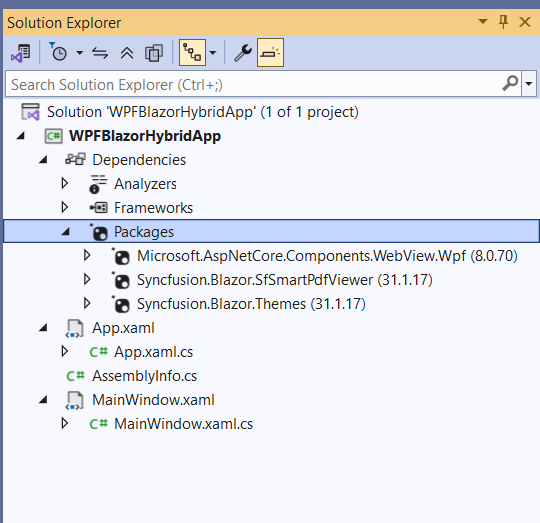Open the search options dropdown arrow
Image resolution: width=540 pixels, height=523 pixels.
click(529, 84)
